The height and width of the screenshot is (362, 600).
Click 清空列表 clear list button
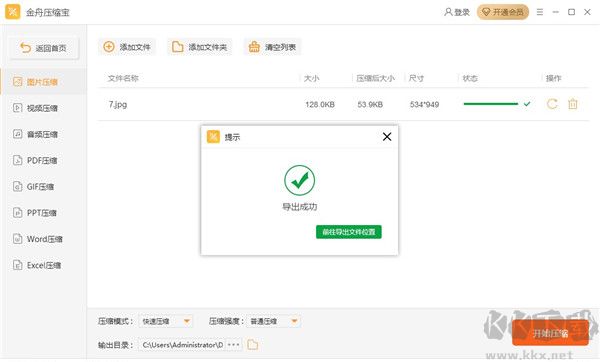pyautogui.click(x=272, y=47)
